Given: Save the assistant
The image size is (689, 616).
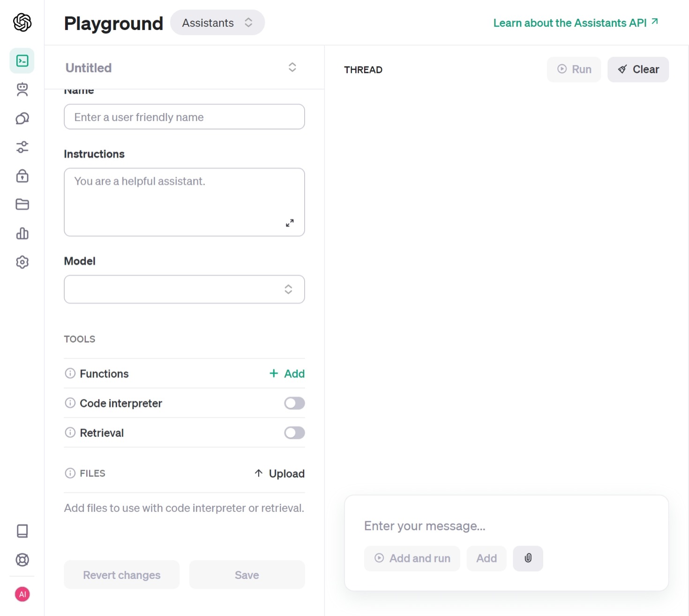Looking at the screenshot, I should [x=247, y=575].
